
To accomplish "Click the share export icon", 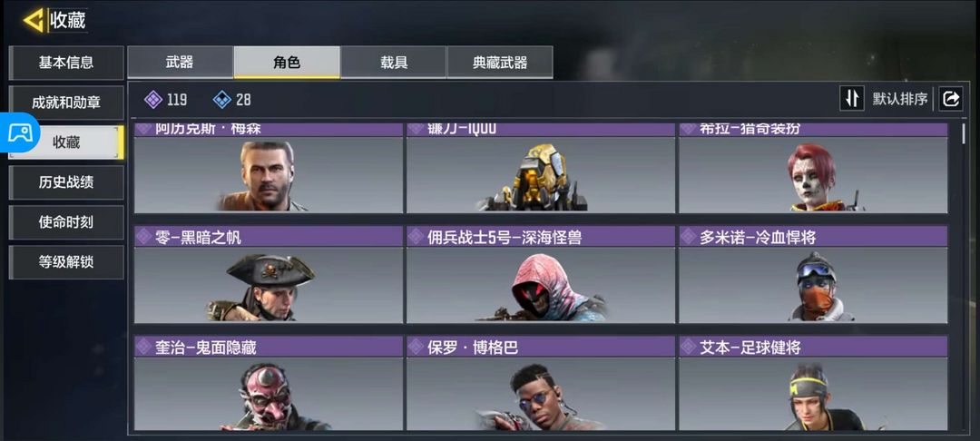I will tap(951, 99).
